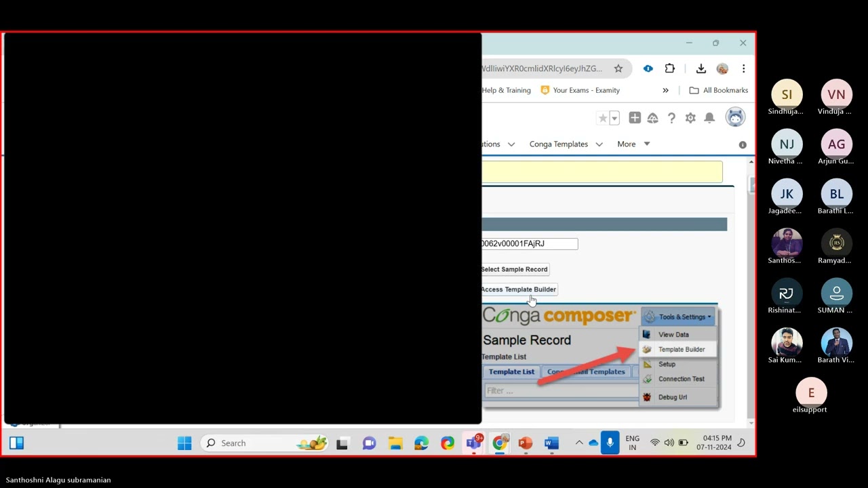
Task: Open Chrome downloads
Action: (x=701, y=68)
